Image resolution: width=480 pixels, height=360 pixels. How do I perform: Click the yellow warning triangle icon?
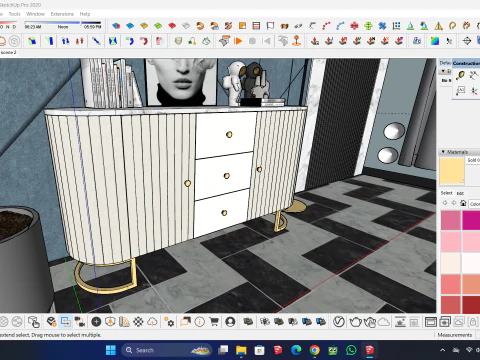(438, 26)
